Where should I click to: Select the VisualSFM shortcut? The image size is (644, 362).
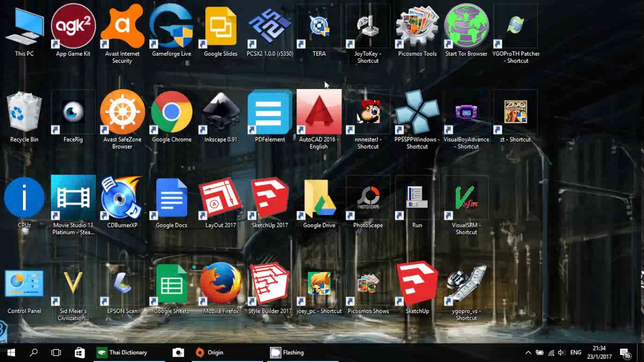[x=466, y=206]
